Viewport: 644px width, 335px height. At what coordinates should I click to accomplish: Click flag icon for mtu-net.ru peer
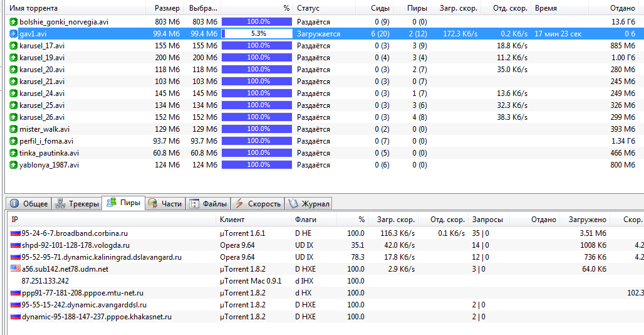click(x=16, y=293)
